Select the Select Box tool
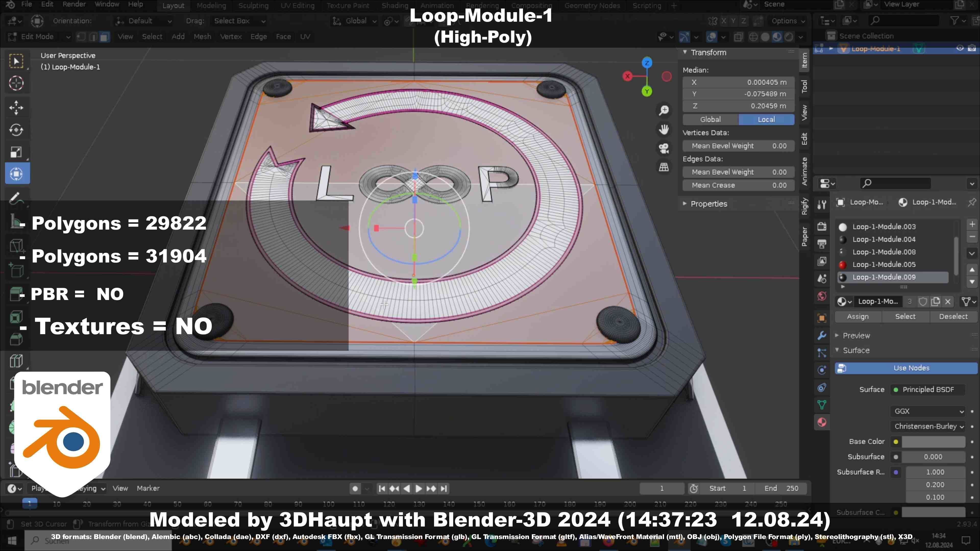Viewport: 980px width, 551px height. (16, 61)
